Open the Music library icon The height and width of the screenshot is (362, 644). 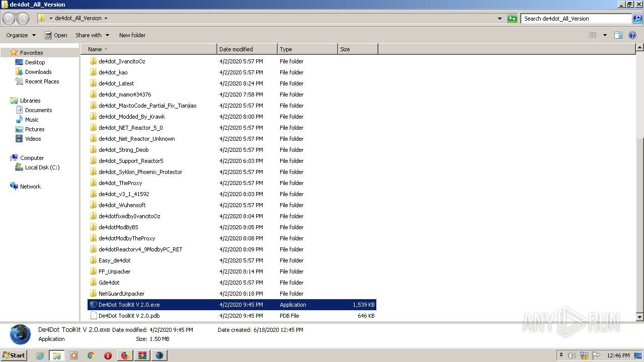(x=19, y=120)
